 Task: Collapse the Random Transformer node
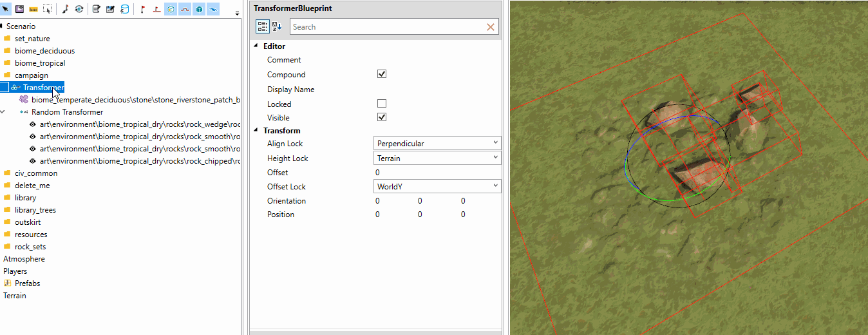3,112
